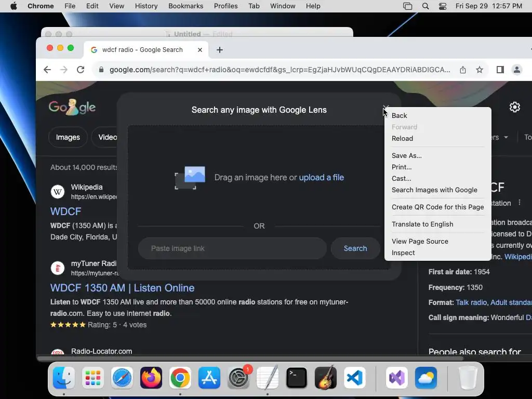Image resolution: width=532 pixels, height=399 pixels.
Task: Reload the page with toolbar refresh icon
Action: (81, 70)
